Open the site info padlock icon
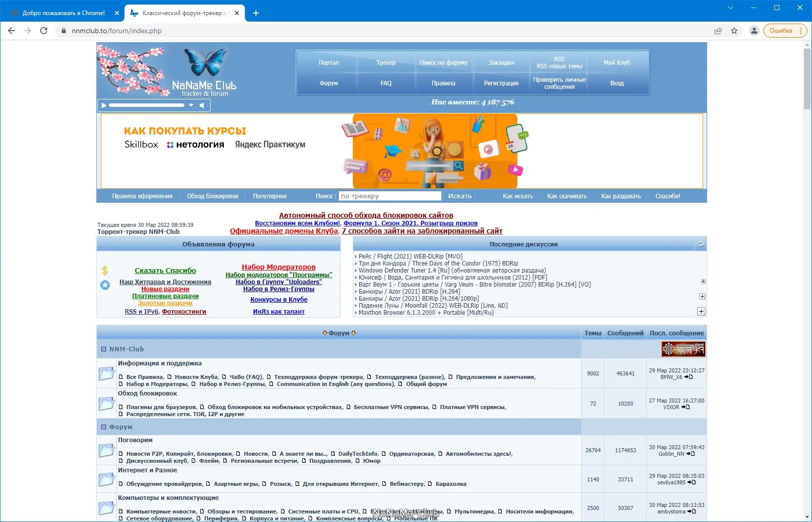Image resolution: width=812 pixels, height=522 pixels. point(64,31)
